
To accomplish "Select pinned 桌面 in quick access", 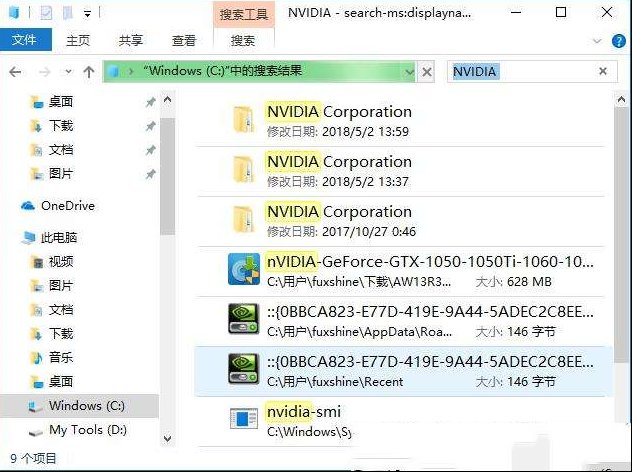I will (x=61, y=102).
